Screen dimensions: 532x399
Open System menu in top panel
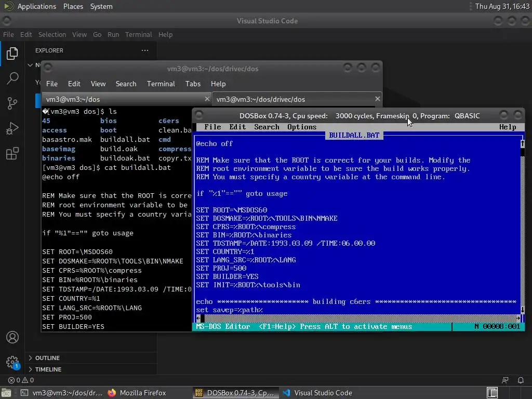coord(101,6)
